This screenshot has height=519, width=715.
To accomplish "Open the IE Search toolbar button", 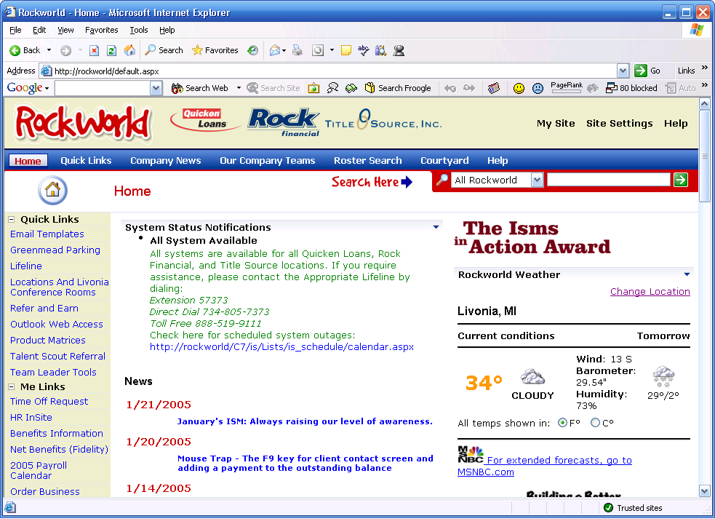I will [x=164, y=50].
